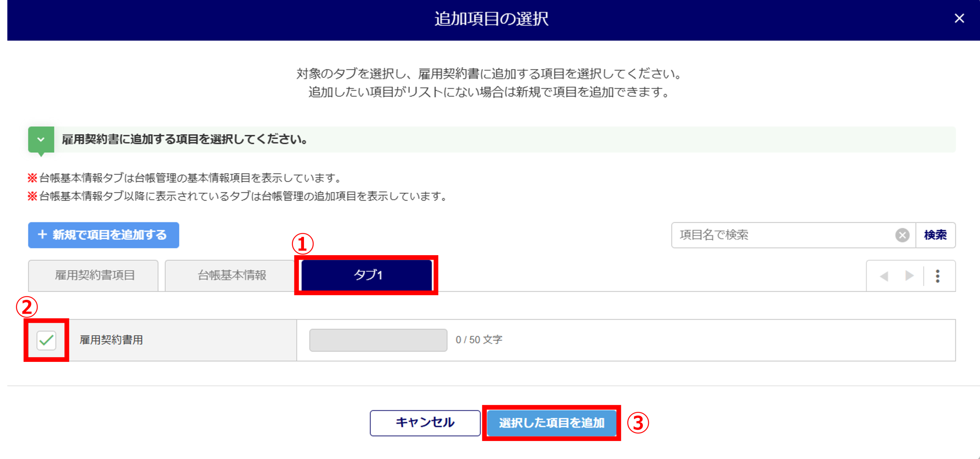Select the タブ1 tab

pos(367,275)
